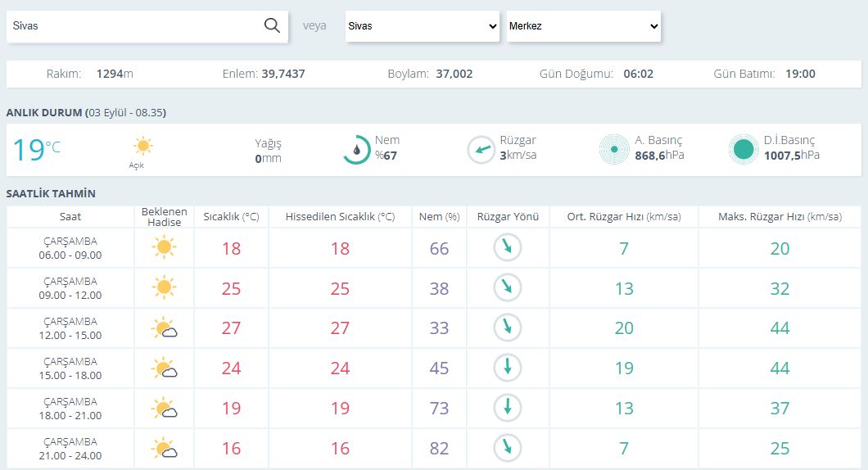Click the A. Basınç pressure icon
Image resolution: width=868 pixels, height=470 pixels.
point(614,150)
